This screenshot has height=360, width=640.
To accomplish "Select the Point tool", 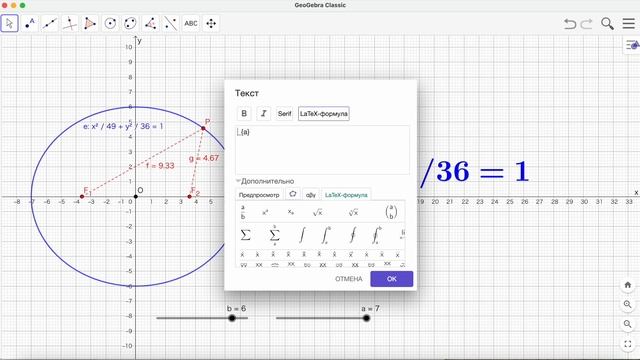I will [30, 23].
